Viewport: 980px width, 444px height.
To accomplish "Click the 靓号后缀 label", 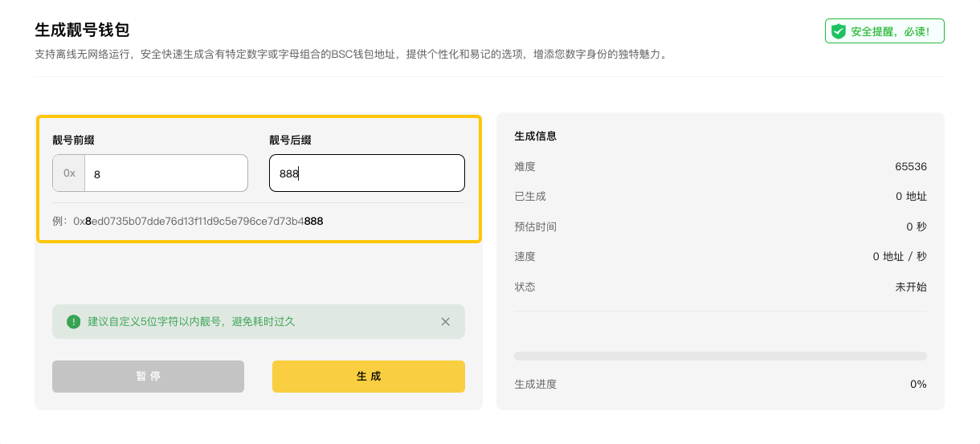I will point(290,141).
